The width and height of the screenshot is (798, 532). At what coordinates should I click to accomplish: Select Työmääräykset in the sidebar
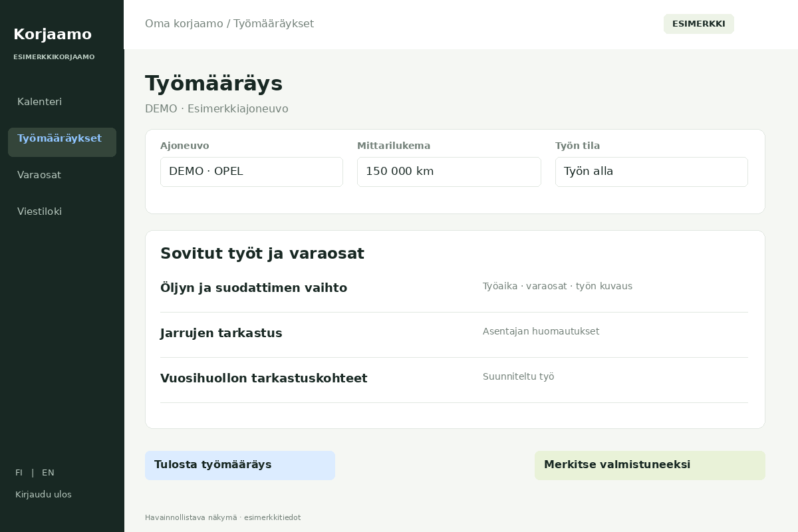coord(62,142)
